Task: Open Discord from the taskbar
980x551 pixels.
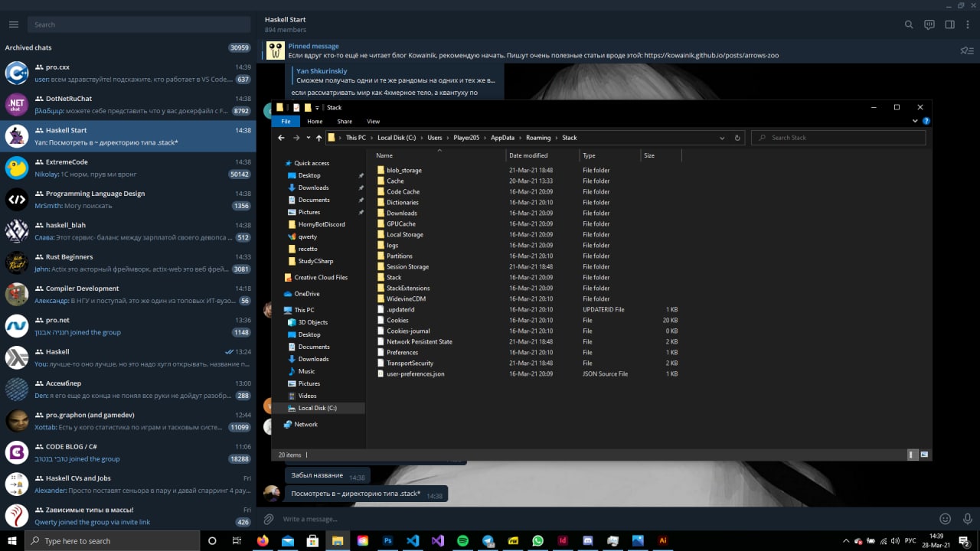Action: point(587,540)
